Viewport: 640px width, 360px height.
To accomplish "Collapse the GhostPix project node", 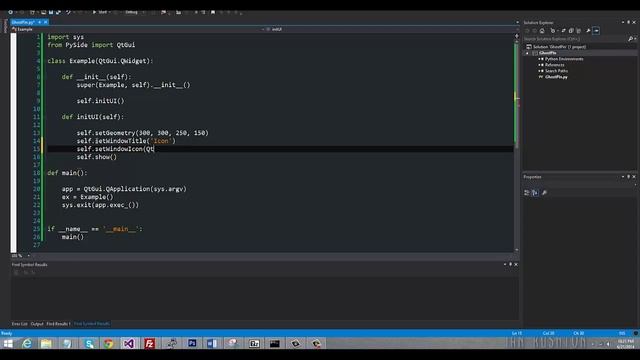I will [527, 53].
